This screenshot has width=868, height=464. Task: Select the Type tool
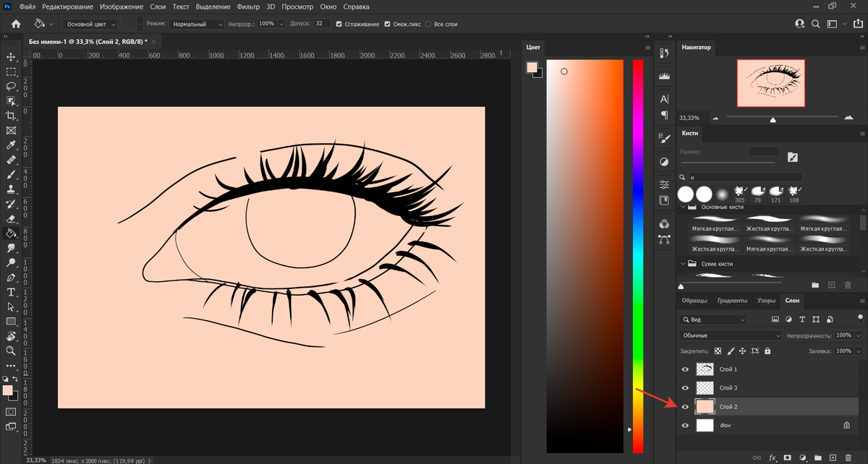(x=11, y=292)
